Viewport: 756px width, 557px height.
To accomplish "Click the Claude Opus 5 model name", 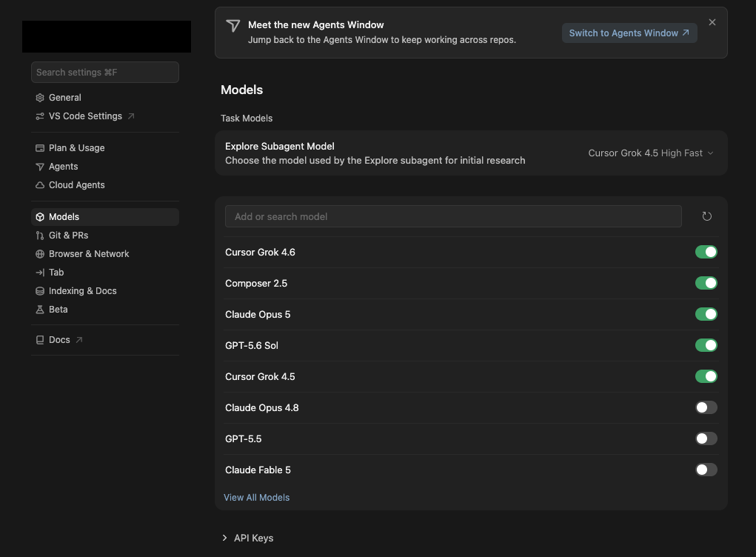I will coord(258,315).
